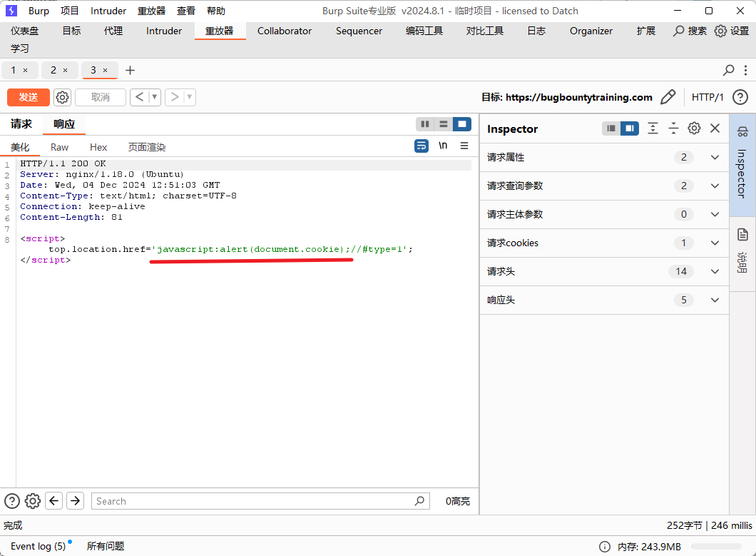Open search settings gear at bottom
Image resolution: width=756 pixels, height=556 pixels.
point(33,501)
